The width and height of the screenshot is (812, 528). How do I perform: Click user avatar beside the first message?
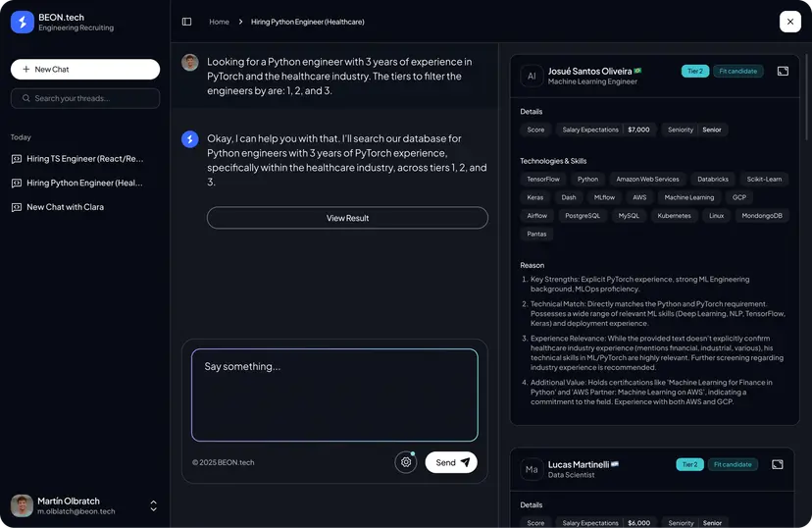pyautogui.click(x=190, y=62)
